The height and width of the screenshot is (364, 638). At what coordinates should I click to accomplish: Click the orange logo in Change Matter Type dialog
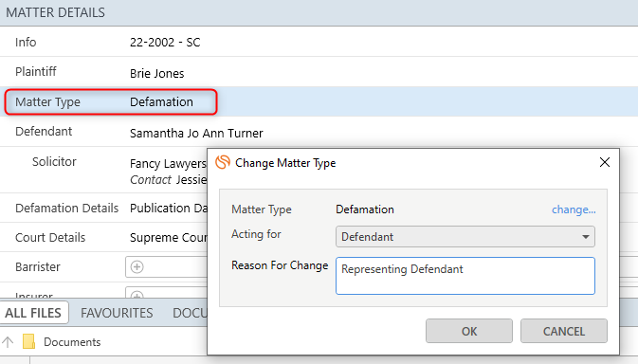[x=223, y=162]
